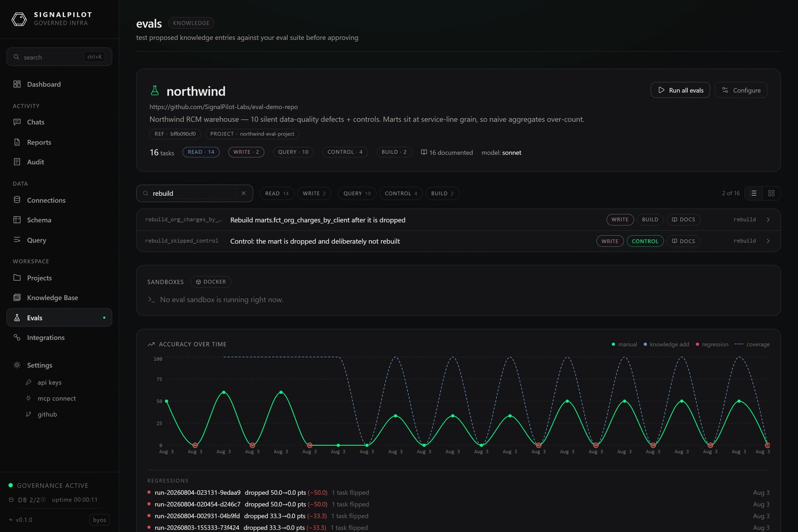
Task: Click the Settings gear icon
Action: click(17, 365)
